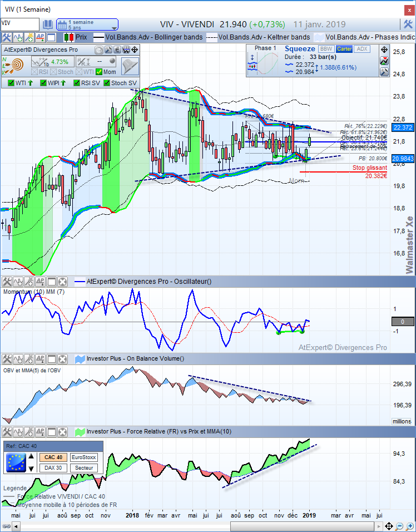Click the up arrow in Ref panel

click(x=31, y=457)
